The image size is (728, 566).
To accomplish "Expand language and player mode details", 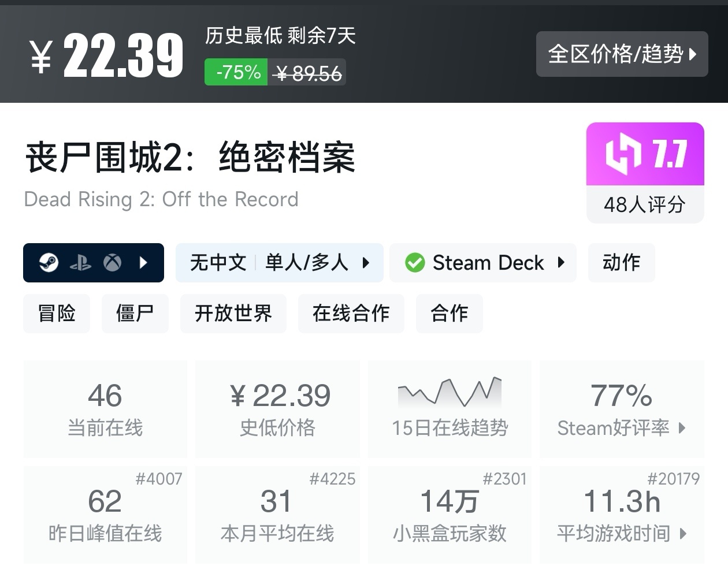I will [x=366, y=263].
